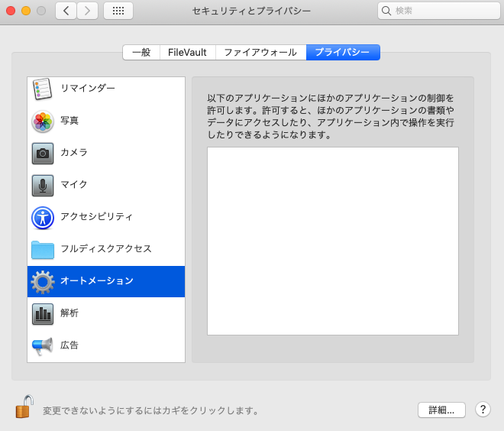
Task: Select オートメーション label in list
Action: (97, 280)
